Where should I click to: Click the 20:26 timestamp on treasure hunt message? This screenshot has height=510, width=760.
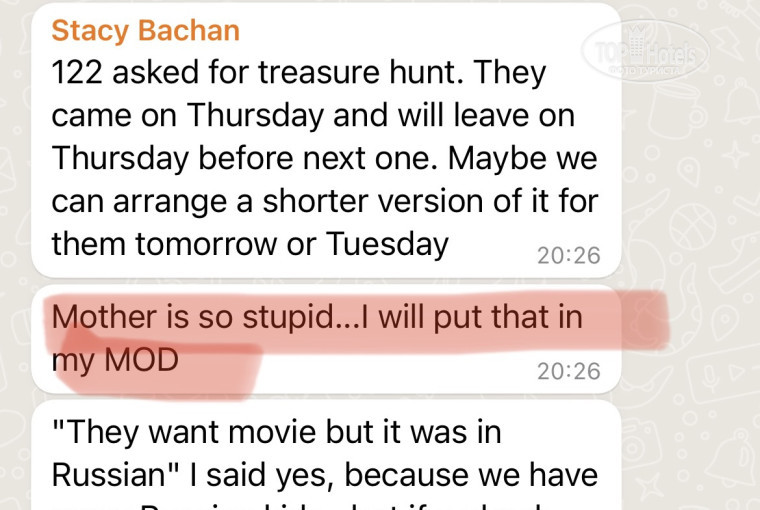tap(568, 255)
